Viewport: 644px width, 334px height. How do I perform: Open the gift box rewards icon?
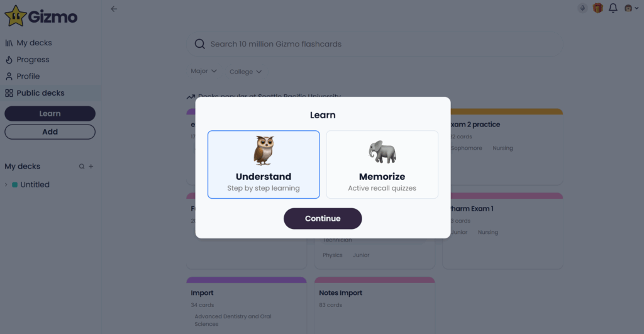[x=597, y=8]
